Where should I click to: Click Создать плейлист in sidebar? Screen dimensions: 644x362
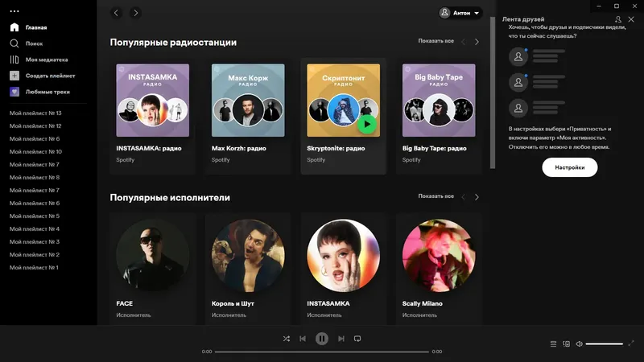[51, 76]
